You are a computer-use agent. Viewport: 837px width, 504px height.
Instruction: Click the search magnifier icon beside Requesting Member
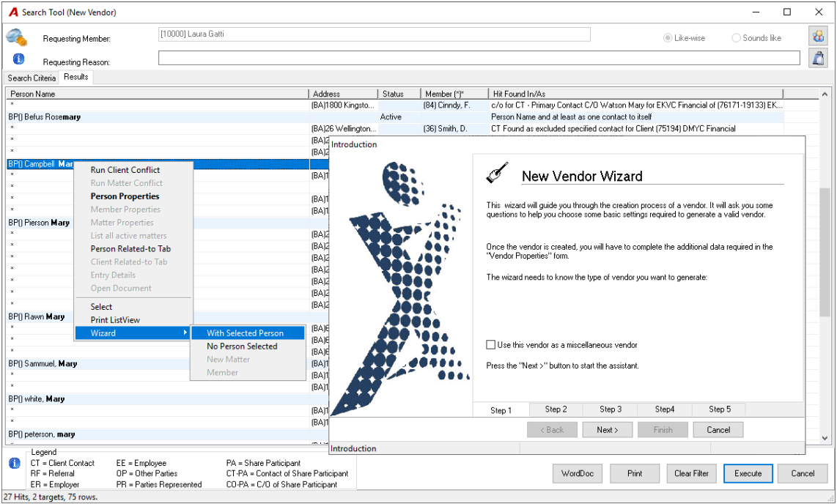click(16, 37)
